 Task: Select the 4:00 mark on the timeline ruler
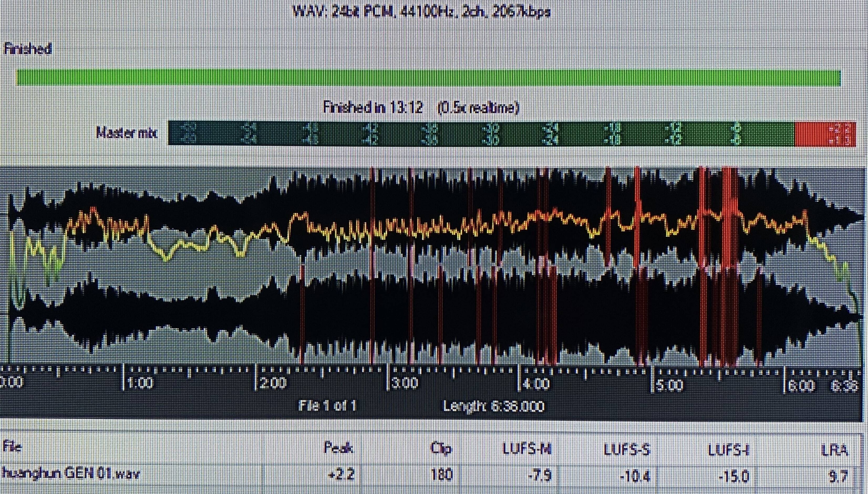click(536, 384)
